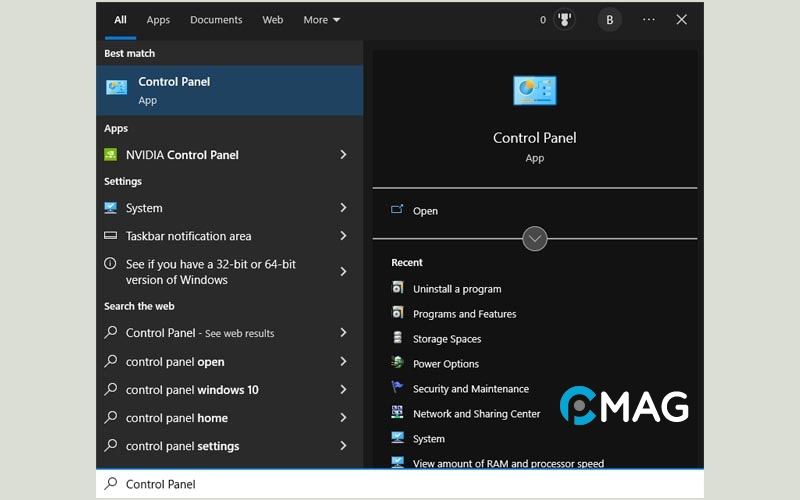Click the Security and Maintenance flag icon
Image resolution: width=800 pixels, height=500 pixels.
pyautogui.click(x=398, y=389)
